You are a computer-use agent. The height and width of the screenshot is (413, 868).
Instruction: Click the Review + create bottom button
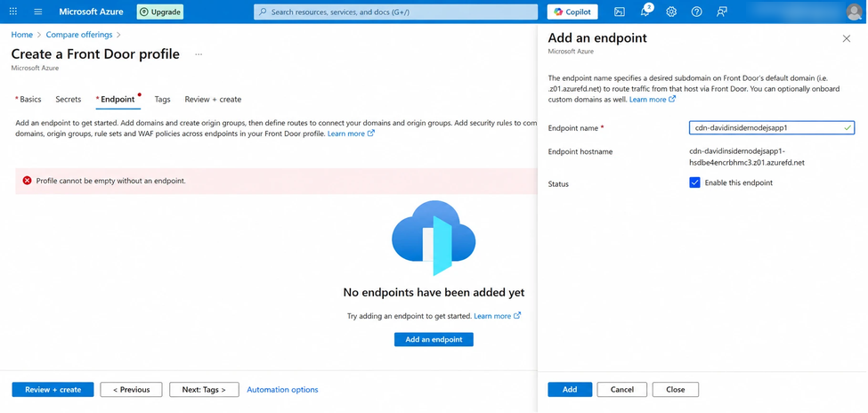pyautogui.click(x=53, y=389)
